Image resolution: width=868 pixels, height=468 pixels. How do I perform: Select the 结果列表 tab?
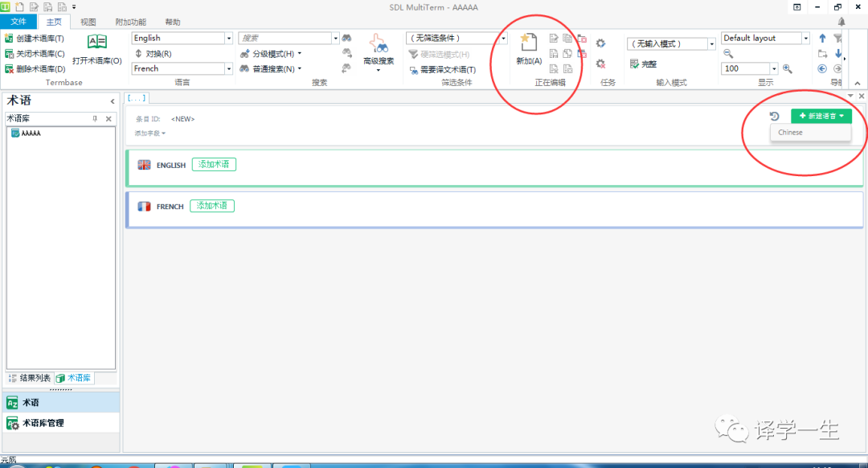pos(30,378)
